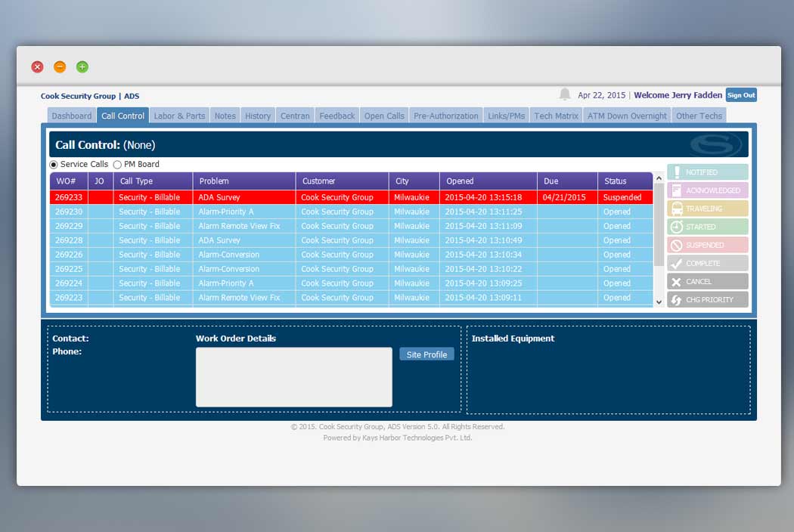Click the Sign Out button
Screen dimensions: 794x532
click(x=741, y=95)
